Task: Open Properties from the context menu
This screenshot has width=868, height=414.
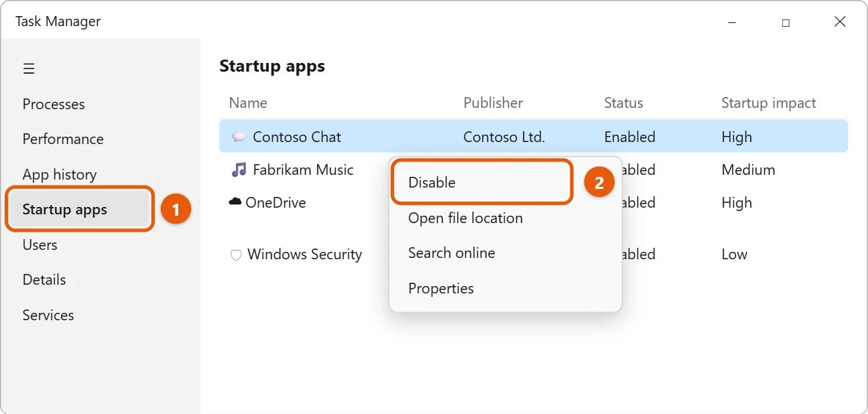Action: click(441, 288)
